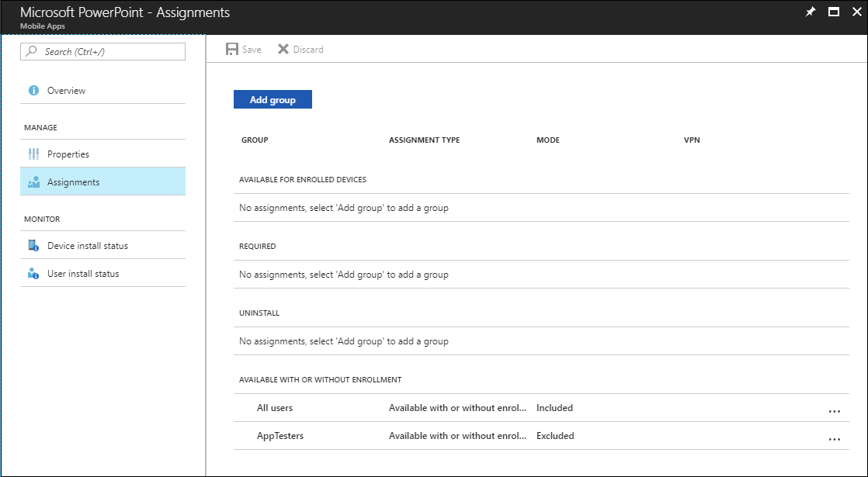
Task: Click the Save floppy disk icon
Action: tap(232, 49)
